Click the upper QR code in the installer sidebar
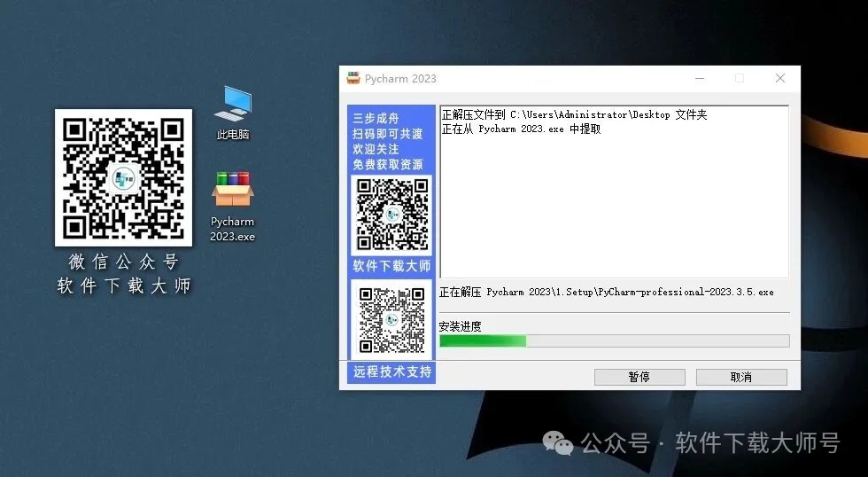868x477 pixels. tap(391, 215)
